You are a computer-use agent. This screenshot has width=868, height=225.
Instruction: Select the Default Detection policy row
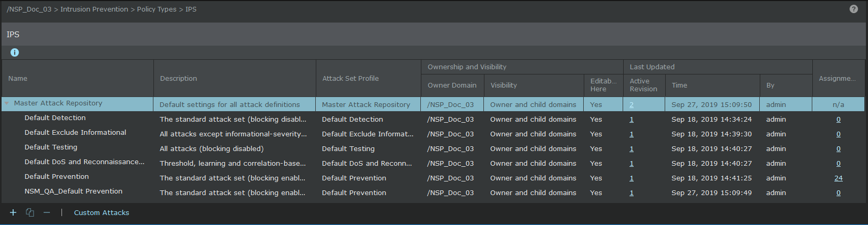(x=433, y=119)
